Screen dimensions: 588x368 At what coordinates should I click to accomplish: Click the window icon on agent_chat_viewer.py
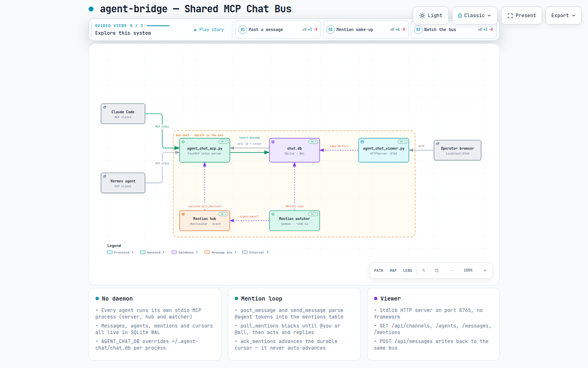pyautogui.click(x=362, y=142)
